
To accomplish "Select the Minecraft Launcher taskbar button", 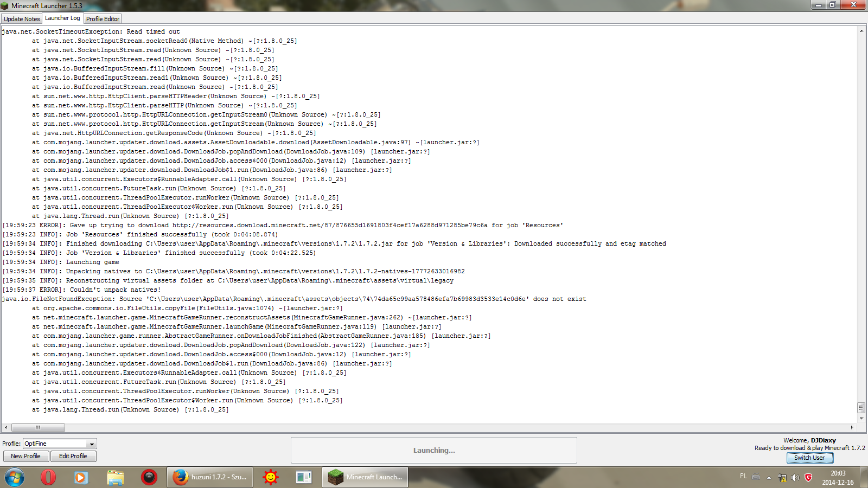I will [365, 477].
